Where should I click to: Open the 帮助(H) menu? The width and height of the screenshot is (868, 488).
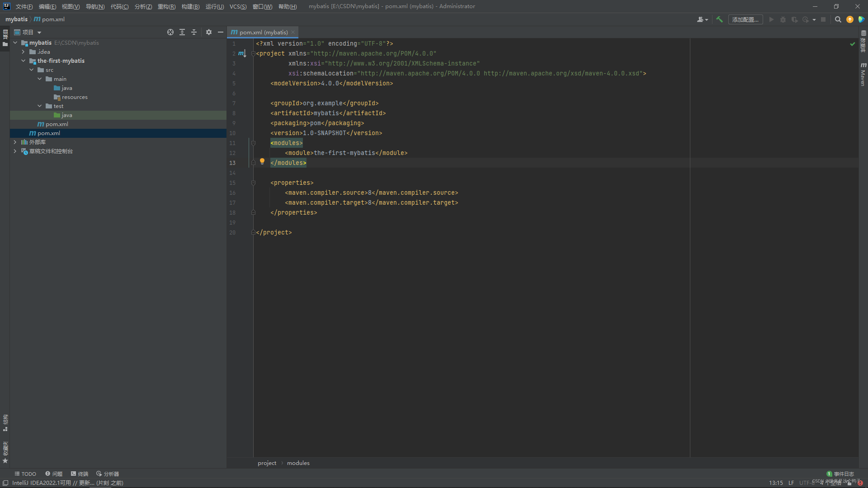[x=288, y=6]
